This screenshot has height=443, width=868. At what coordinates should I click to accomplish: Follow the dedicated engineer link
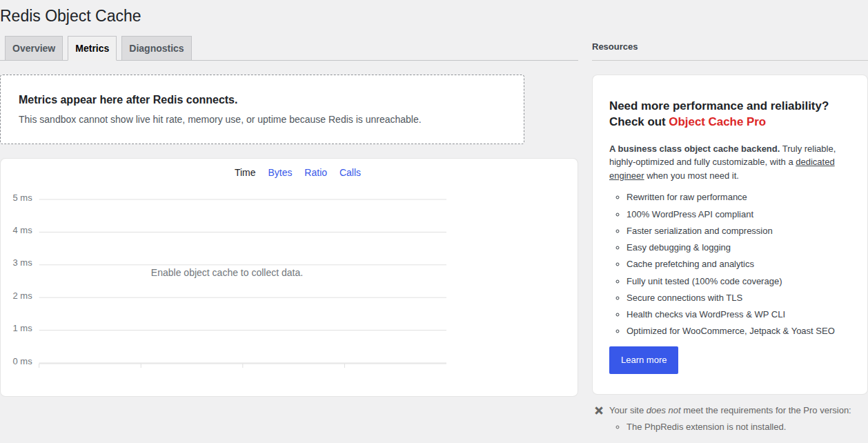point(722,169)
